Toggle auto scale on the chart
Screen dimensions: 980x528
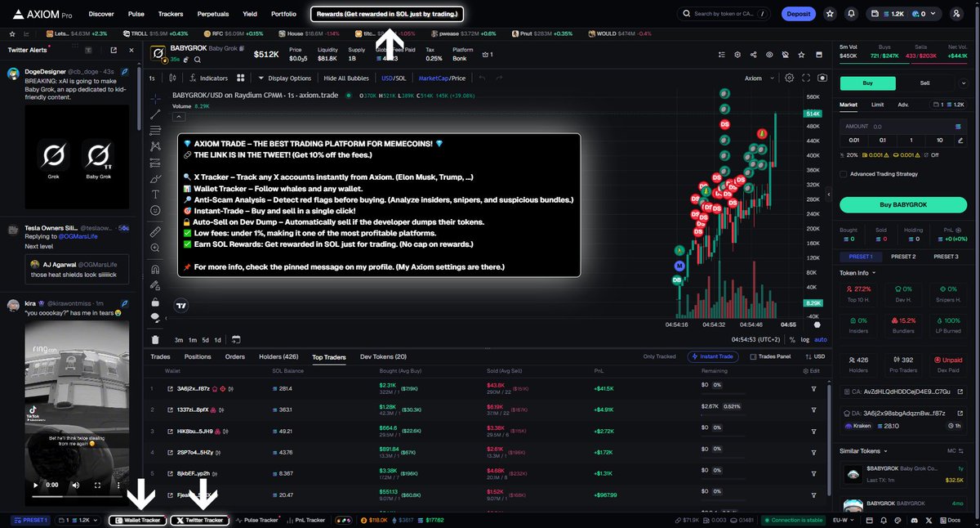(821, 339)
